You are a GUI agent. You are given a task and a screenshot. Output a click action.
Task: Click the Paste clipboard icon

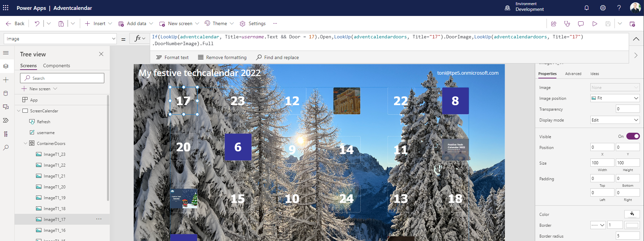point(61,23)
